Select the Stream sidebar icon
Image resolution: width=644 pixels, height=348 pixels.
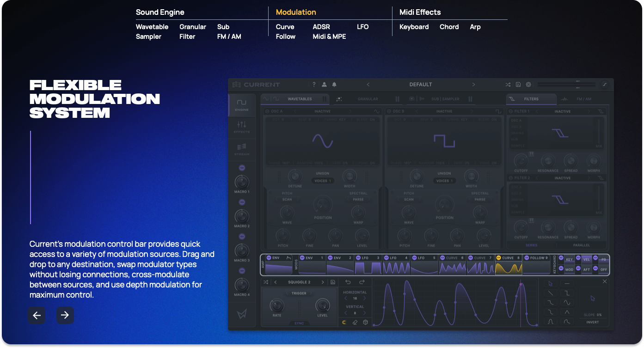(x=242, y=149)
